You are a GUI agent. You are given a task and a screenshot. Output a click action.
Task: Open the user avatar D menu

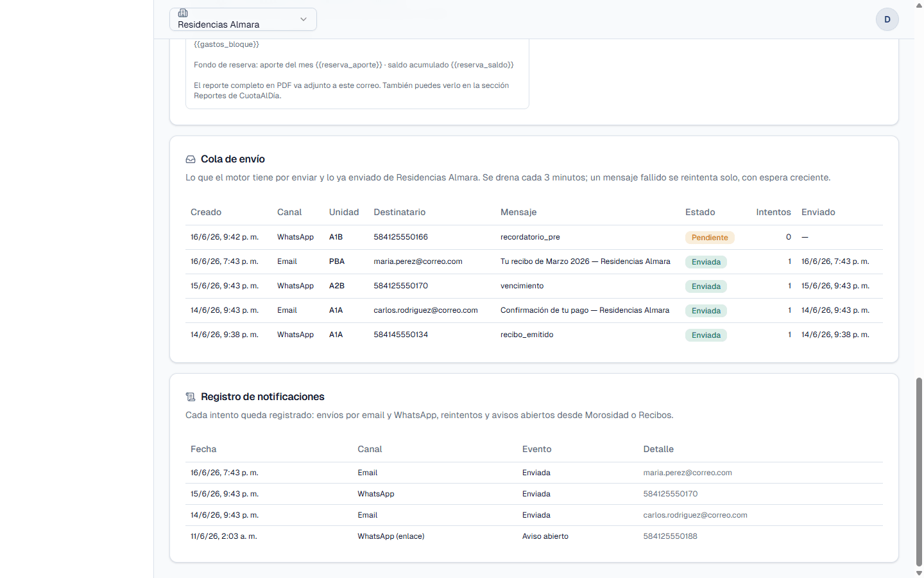(x=887, y=19)
